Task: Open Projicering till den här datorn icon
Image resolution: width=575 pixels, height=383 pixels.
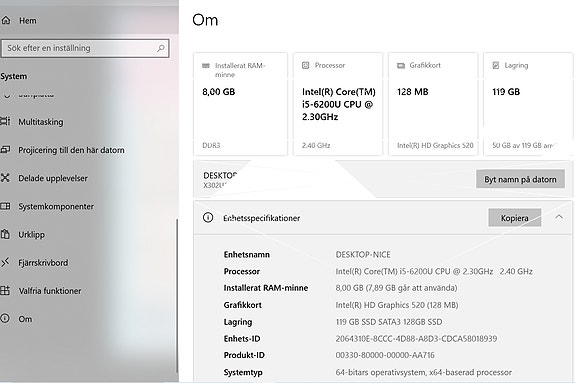Action: [5, 150]
